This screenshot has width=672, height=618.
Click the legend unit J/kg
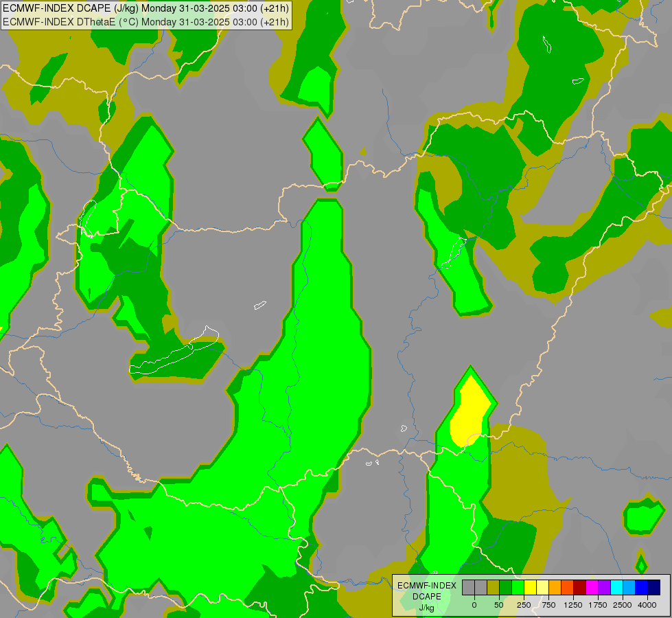[x=427, y=608]
